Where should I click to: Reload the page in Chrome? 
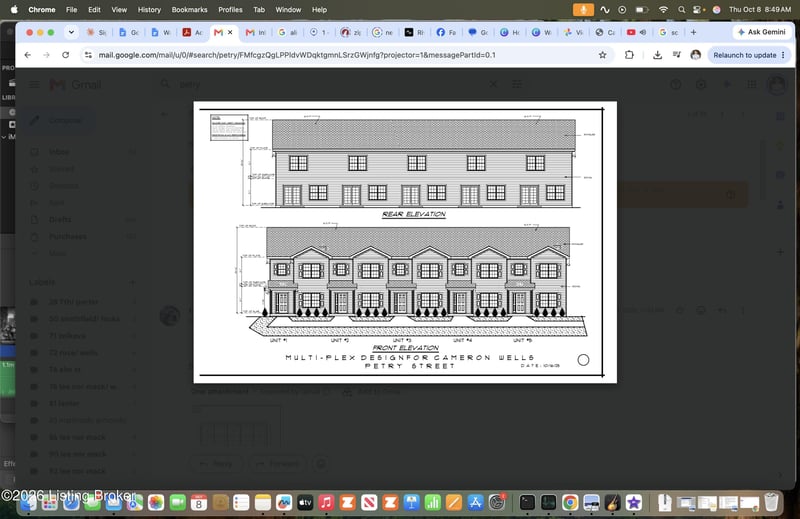(x=65, y=55)
